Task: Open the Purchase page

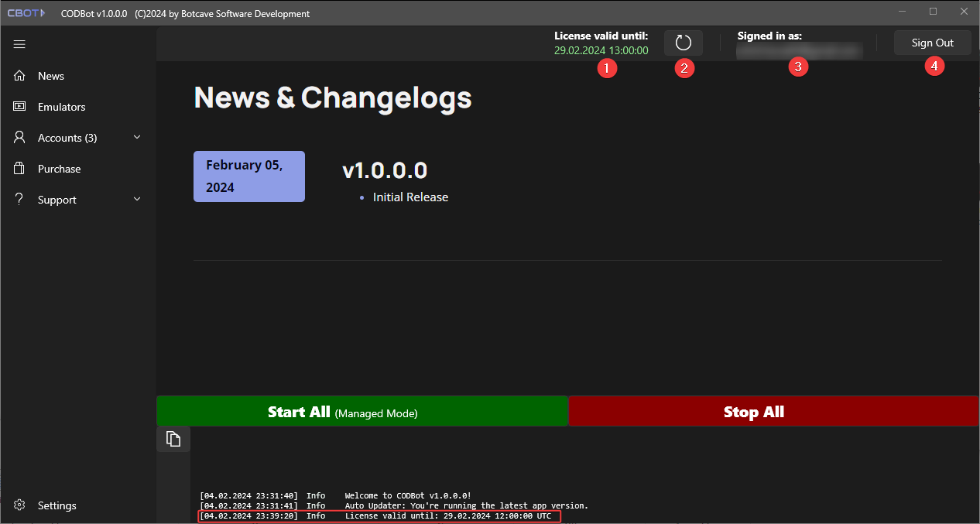Action: [x=59, y=169]
